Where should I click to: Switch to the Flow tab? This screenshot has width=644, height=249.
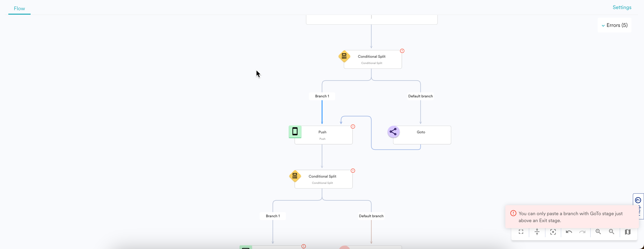click(19, 9)
